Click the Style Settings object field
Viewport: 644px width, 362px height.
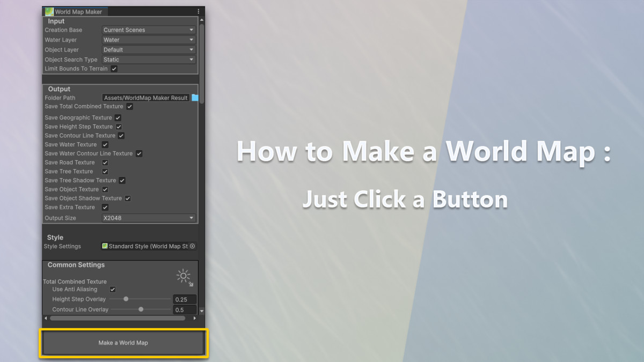[149, 246]
